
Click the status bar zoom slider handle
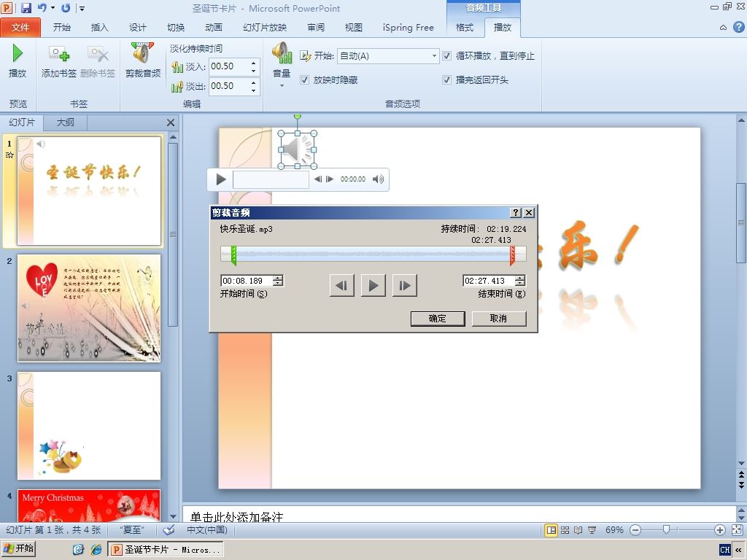667,529
